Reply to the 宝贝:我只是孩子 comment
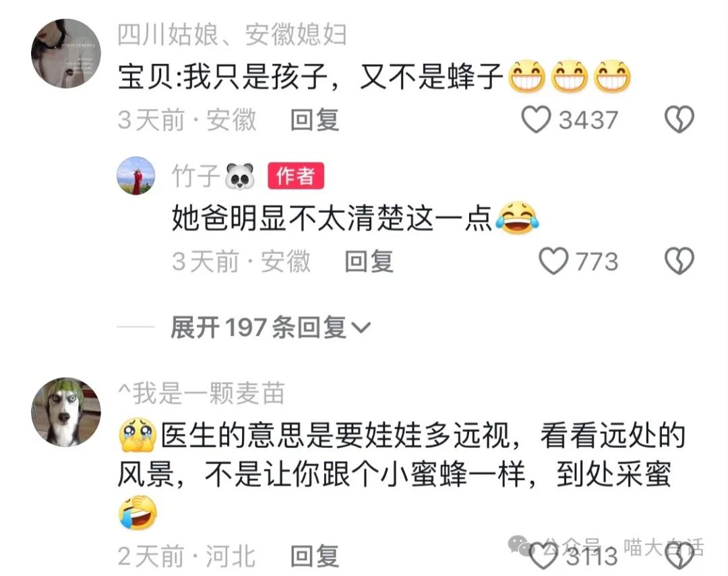 click(314, 120)
